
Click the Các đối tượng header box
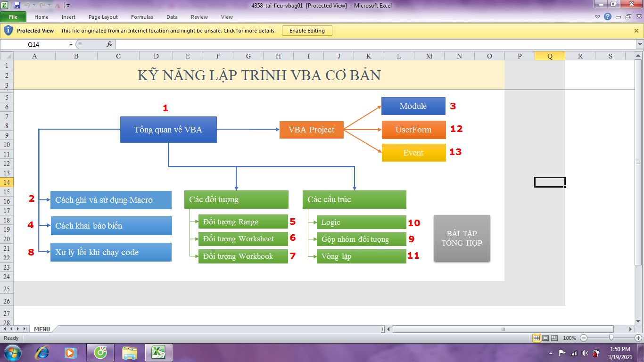point(236,199)
